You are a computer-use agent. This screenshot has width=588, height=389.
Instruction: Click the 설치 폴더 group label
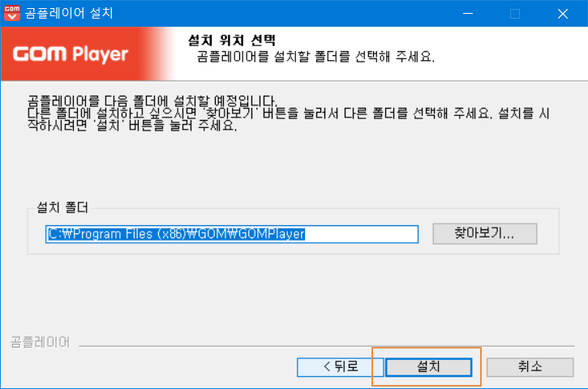pyautogui.click(x=62, y=207)
